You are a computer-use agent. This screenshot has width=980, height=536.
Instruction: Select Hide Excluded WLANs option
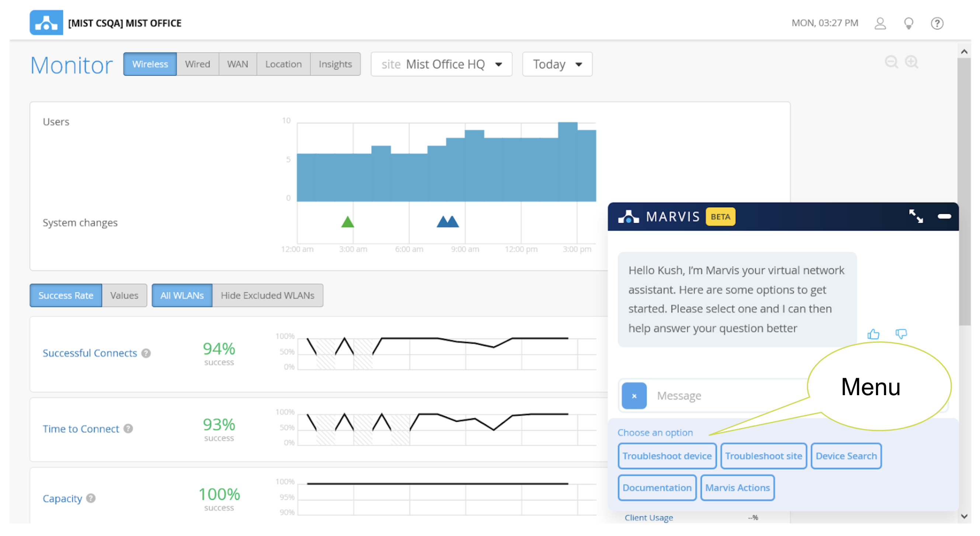(x=267, y=295)
